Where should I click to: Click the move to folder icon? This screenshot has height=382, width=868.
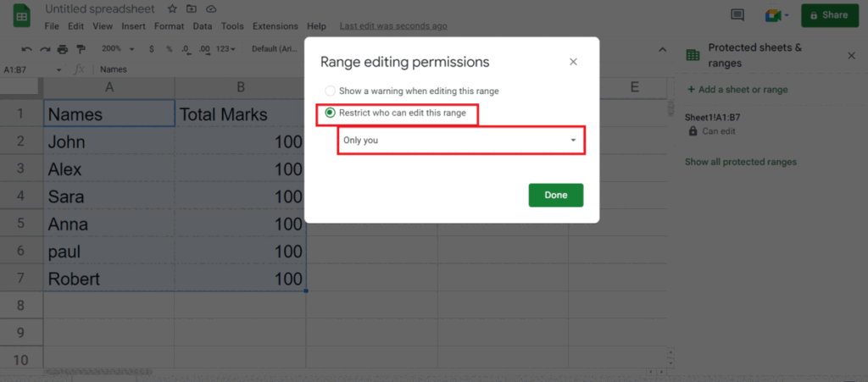pyautogui.click(x=192, y=8)
